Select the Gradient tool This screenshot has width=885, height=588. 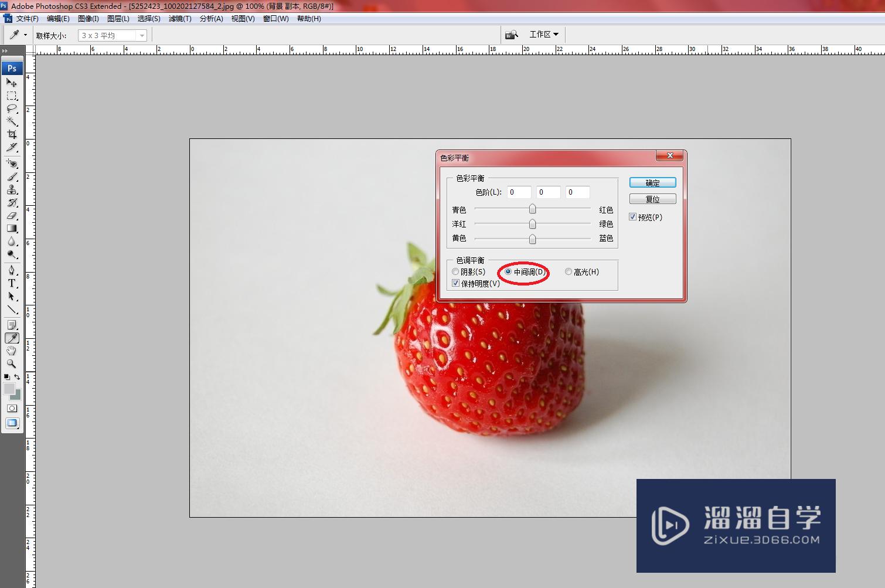point(12,228)
